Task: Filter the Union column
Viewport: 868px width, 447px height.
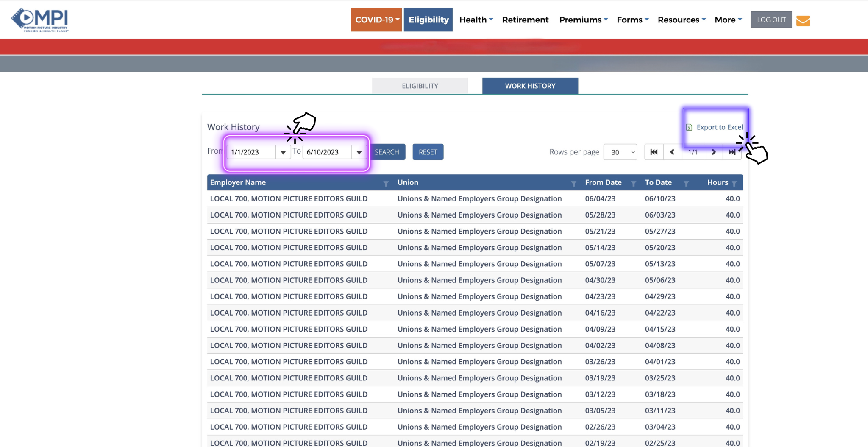Action: [x=573, y=183]
